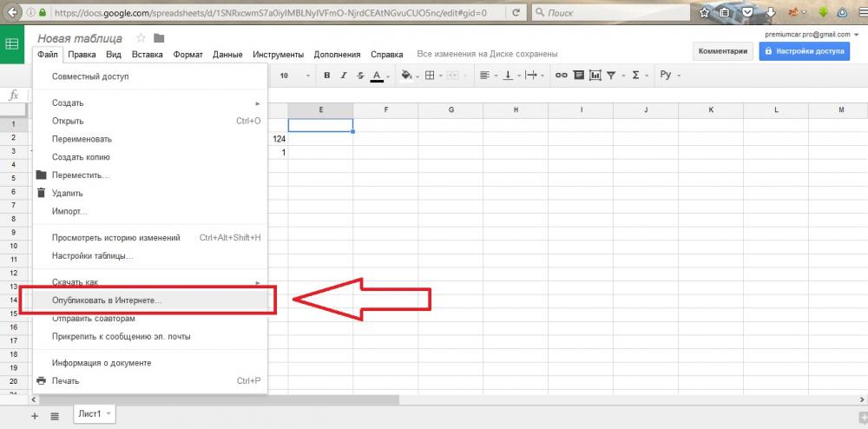The image size is (868, 429).
Task: Open the all sheets list icon
Action: (x=55, y=416)
